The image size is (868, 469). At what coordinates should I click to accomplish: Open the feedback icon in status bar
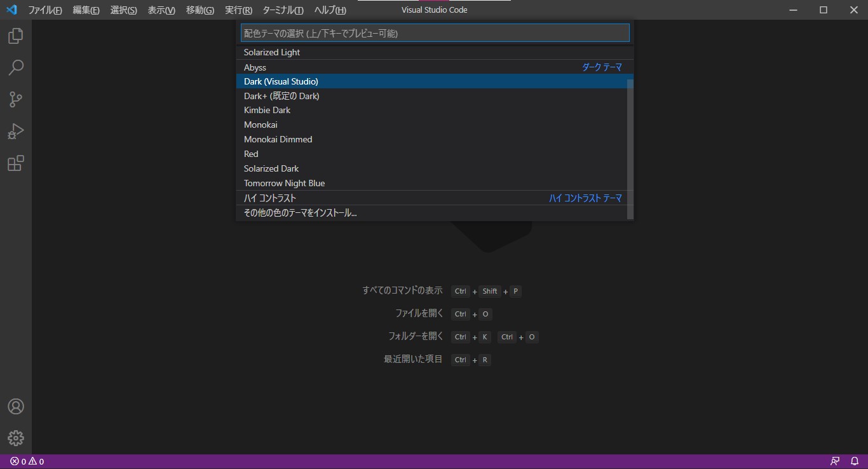click(835, 461)
